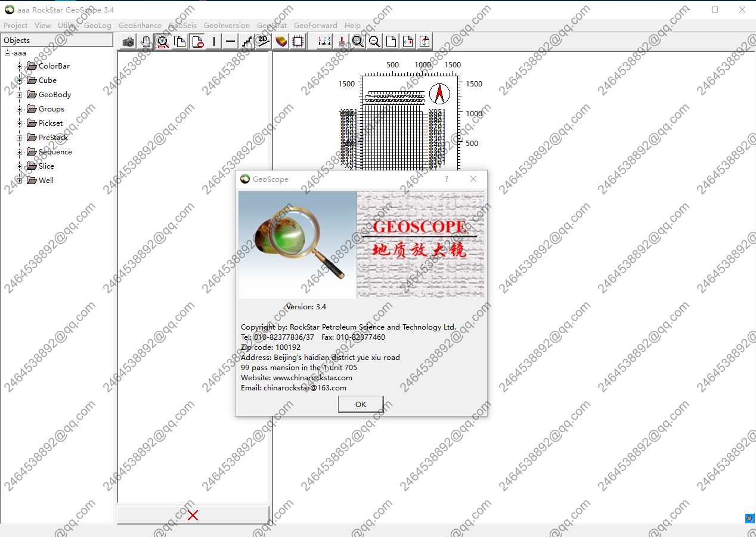The image size is (756, 537).
Task: Click the 'Version: 3.4' text
Action: 306,307
